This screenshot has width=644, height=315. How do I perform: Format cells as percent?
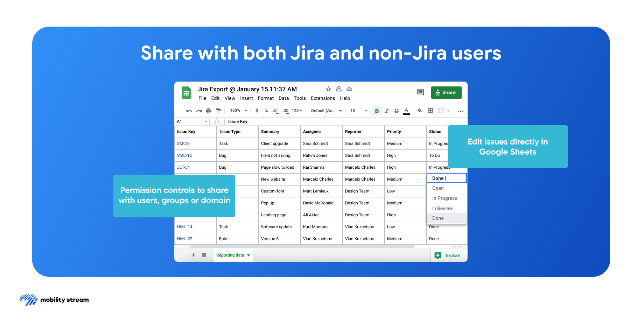pyautogui.click(x=266, y=111)
